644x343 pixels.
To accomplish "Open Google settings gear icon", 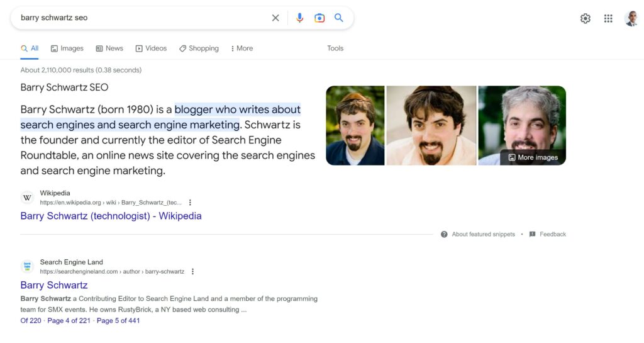I will [x=586, y=18].
